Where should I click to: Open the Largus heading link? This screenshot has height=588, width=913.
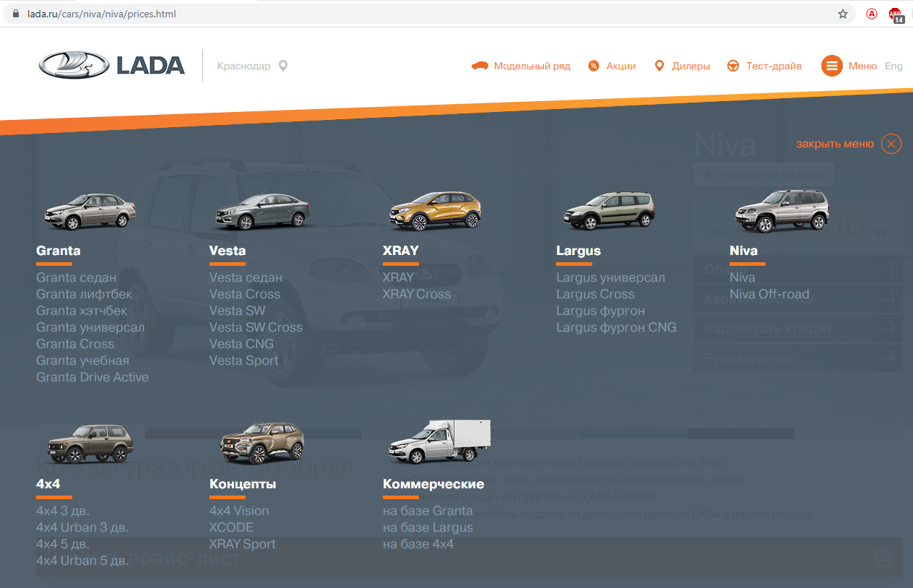[579, 251]
